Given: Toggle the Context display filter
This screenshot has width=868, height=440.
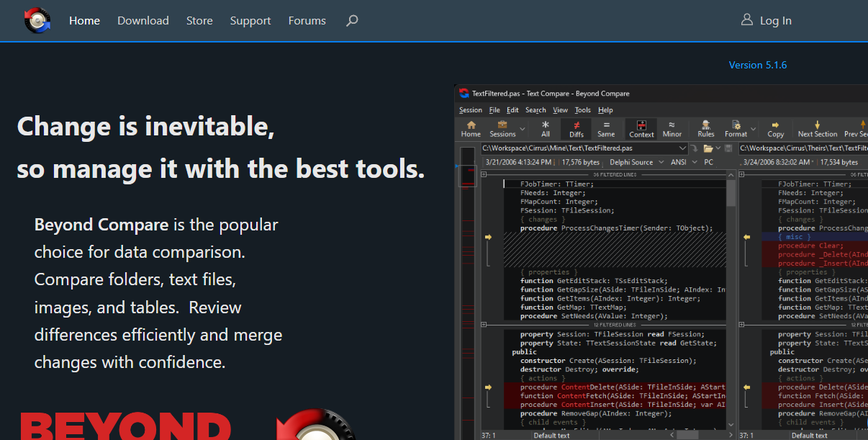Looking at the screenshot, I should [641, 129].
